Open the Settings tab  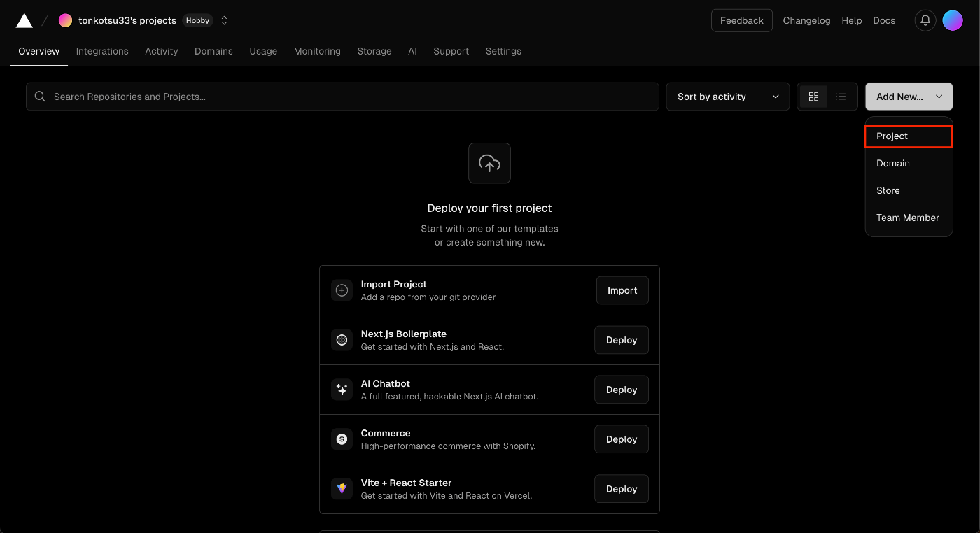pos(503,51)
